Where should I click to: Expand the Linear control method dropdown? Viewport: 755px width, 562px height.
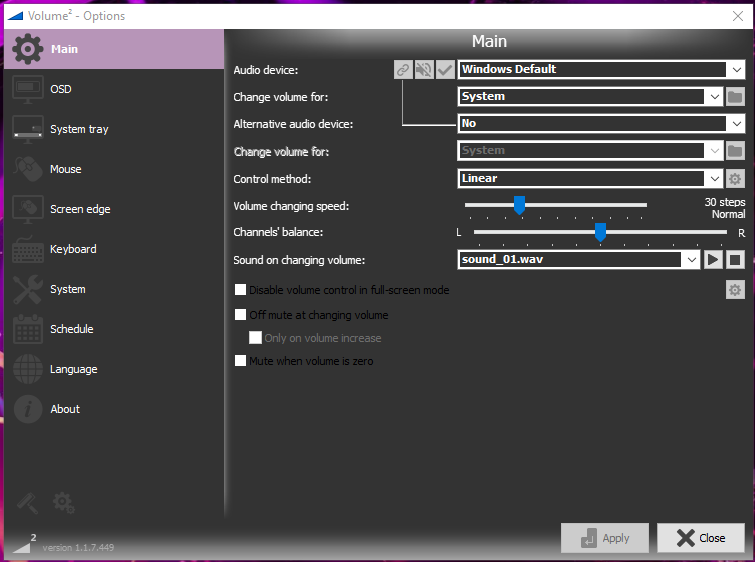tap(714, 179)
